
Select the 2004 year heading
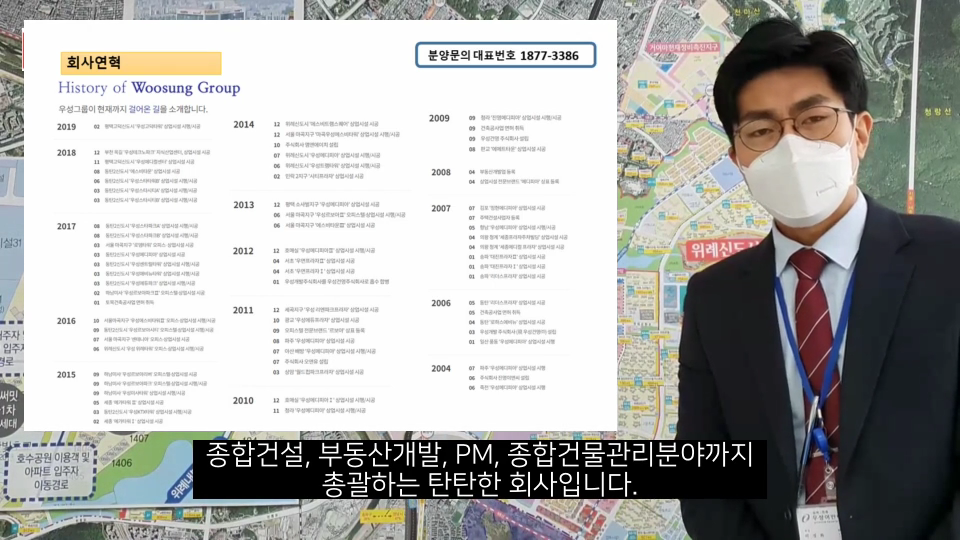[x=441, y=369]
